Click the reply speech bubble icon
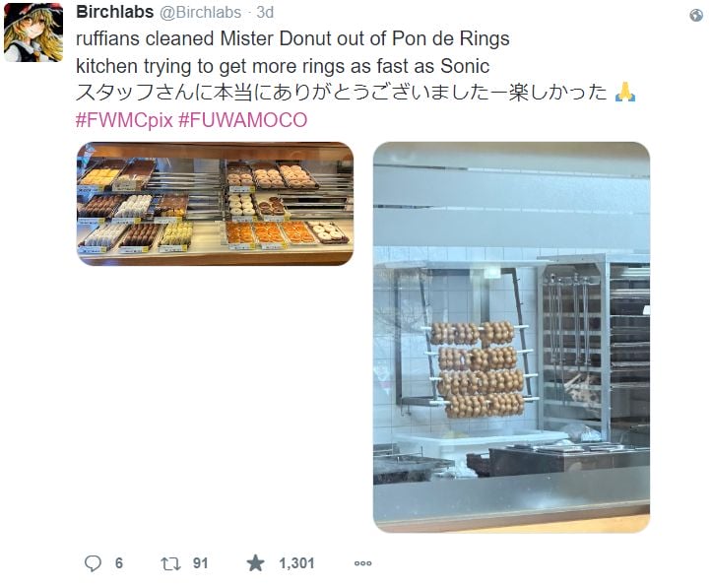Image resolution: width=712 pixels, height=588 pixels. tap(94, 563)
